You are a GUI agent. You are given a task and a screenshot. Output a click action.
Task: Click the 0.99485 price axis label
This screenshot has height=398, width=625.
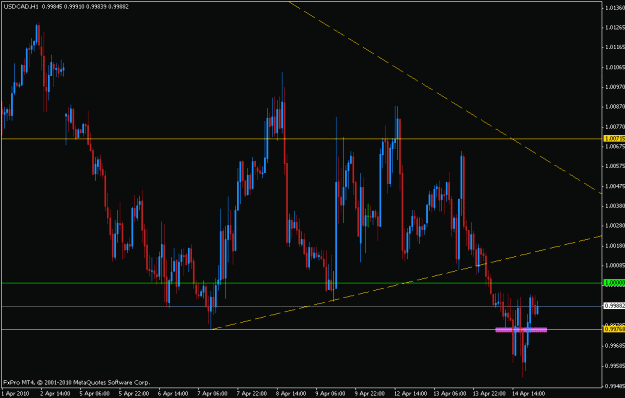click(615, 386)
